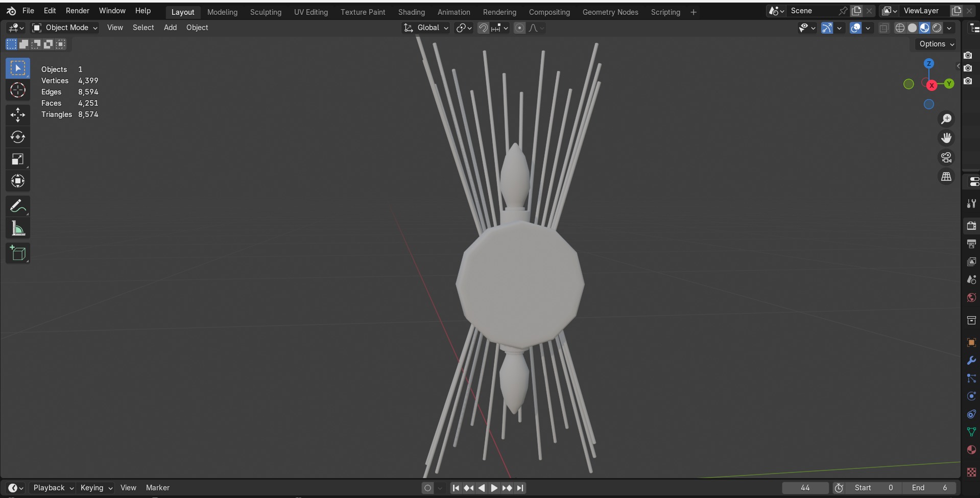The height and width of the screenshot is (498, 980).
Task: Open gizmo options dropdown arrow
Action: 839,28
